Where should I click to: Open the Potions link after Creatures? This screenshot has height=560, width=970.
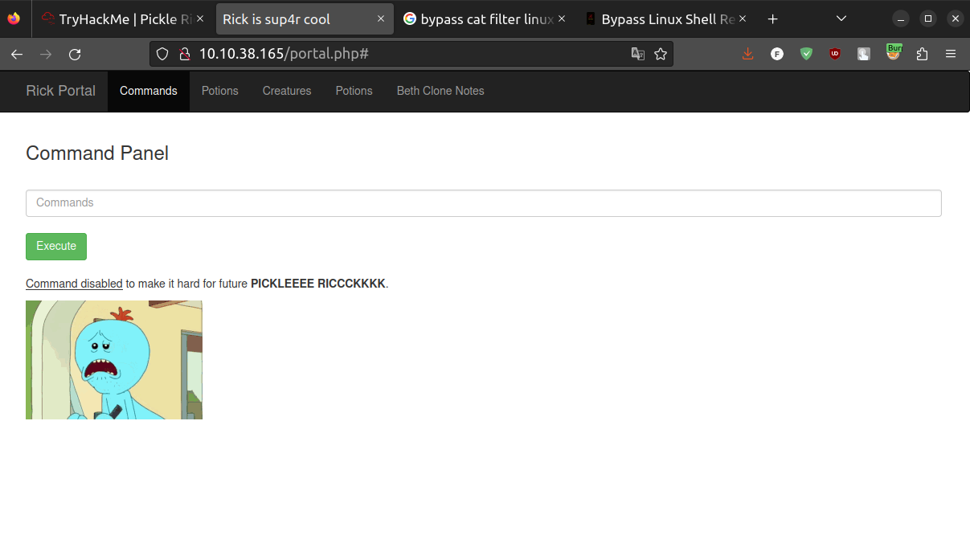(354, 91)
